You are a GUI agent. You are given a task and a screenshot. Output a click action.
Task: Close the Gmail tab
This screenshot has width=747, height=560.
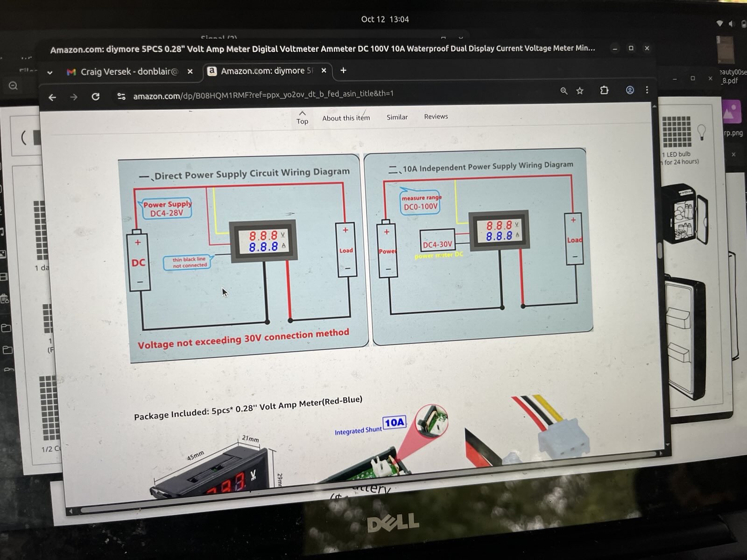190,71
